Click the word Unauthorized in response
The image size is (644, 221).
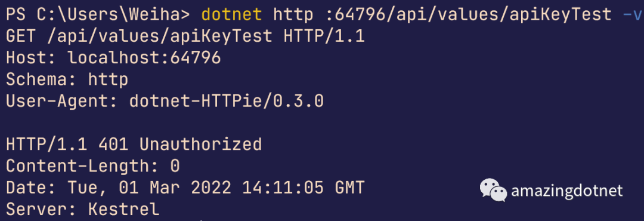coord(201,144)
